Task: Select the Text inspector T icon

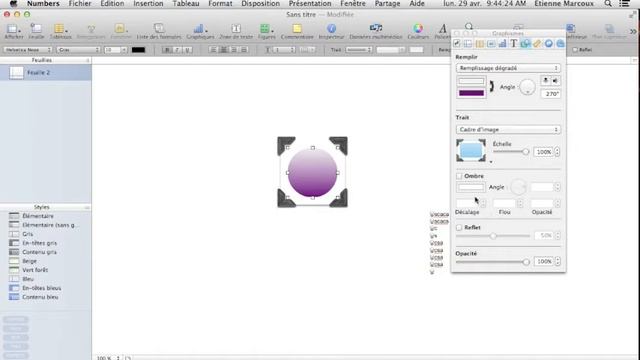Action: click(x=514, y=43)
